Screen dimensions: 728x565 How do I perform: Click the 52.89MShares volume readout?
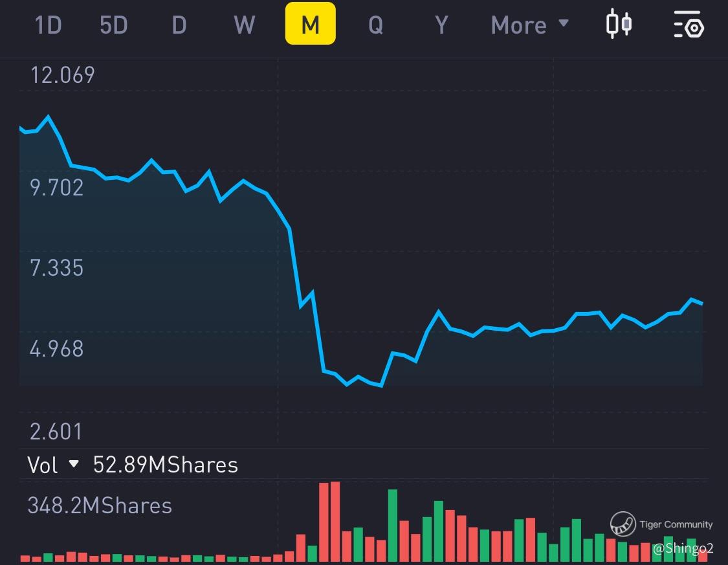point(166,464)
